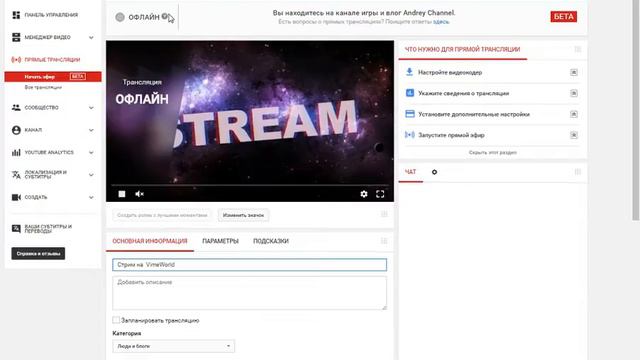Viewport: 640px width, 360px height.
Task: Click the Создать camera icon
Action: [x=16, y=197]
